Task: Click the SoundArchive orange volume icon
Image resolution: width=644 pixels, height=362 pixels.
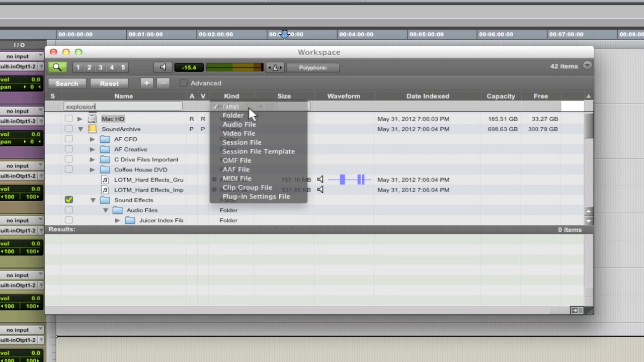Action: (x=92, y=129)
